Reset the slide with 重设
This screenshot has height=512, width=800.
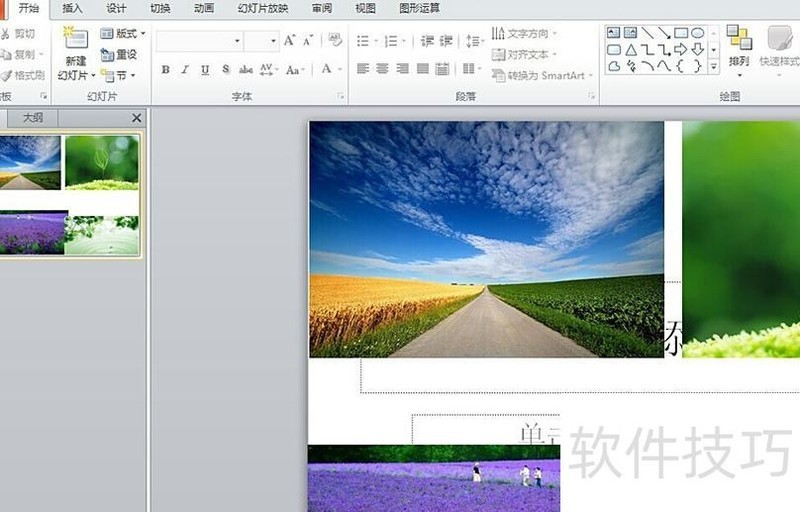119,55
